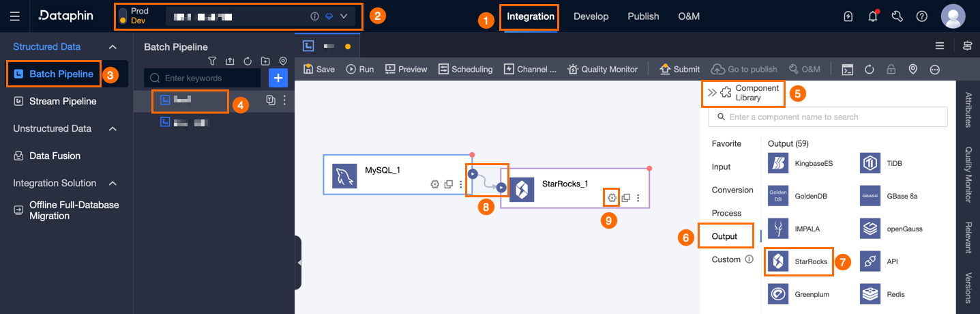Screen dimensions: 980x314
Task: Open the filter icon in Batch Pipeline
Action: 212,61
